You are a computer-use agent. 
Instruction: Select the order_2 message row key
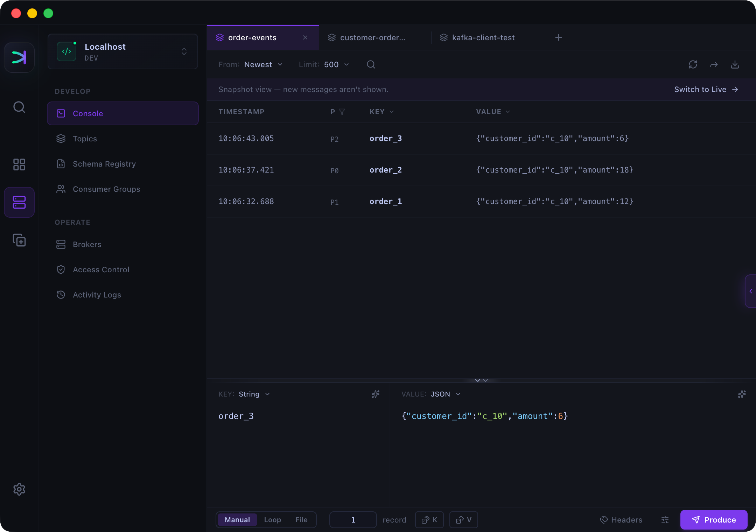[x=386, y=170]
